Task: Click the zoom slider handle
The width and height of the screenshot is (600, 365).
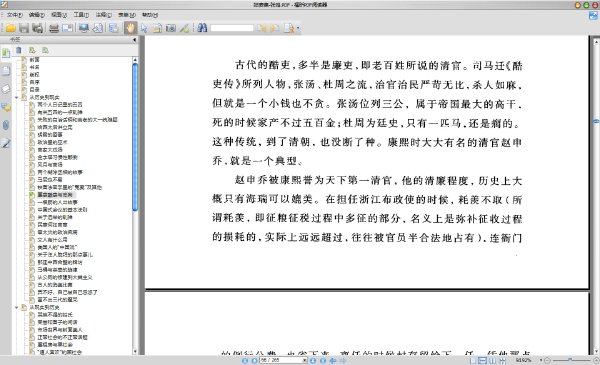Action: click(x=570, y=360)
